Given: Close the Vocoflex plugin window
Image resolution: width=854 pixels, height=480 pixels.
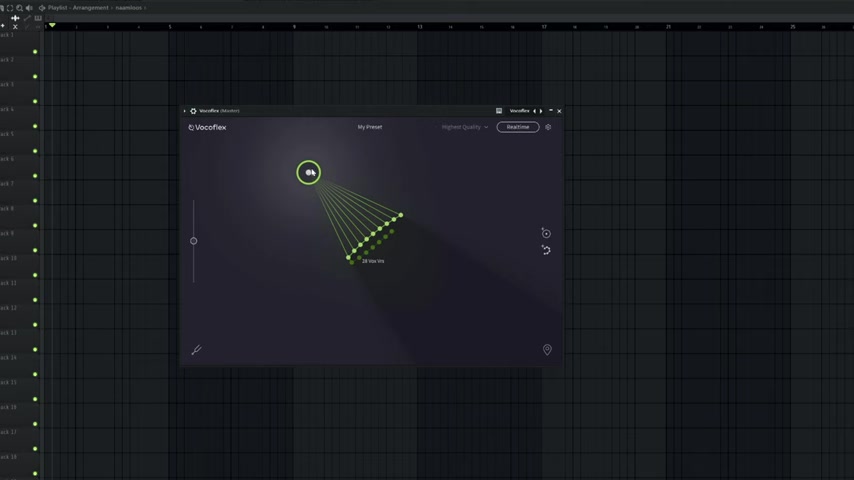Looking at the screenshot, I should (x=559, y=111).
